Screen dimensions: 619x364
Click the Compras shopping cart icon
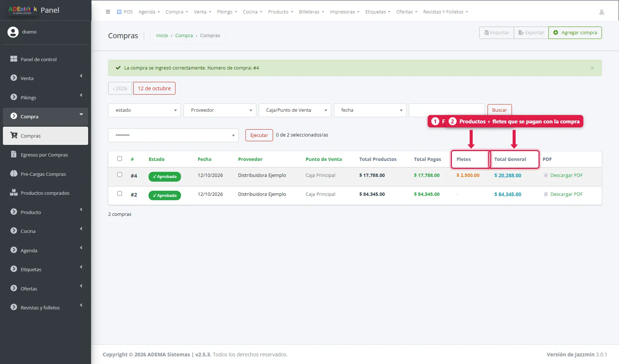pyautogui.click(x=14, y=135)
